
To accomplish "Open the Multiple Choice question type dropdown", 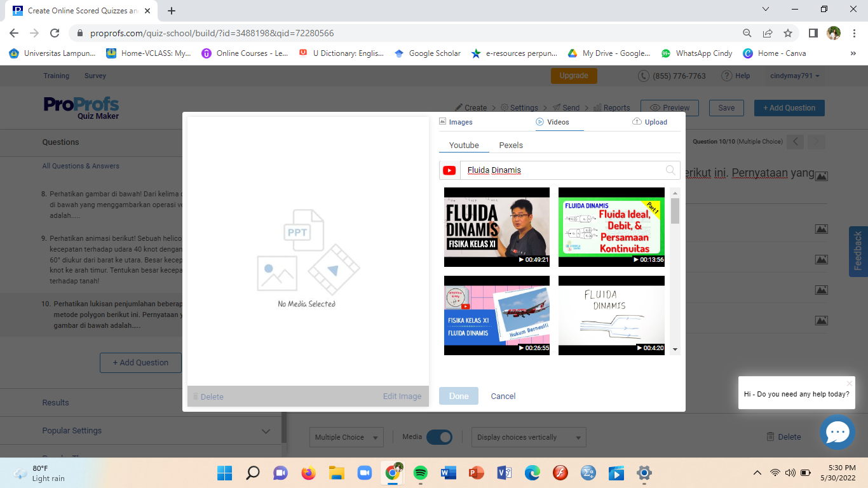I will 348,437.
